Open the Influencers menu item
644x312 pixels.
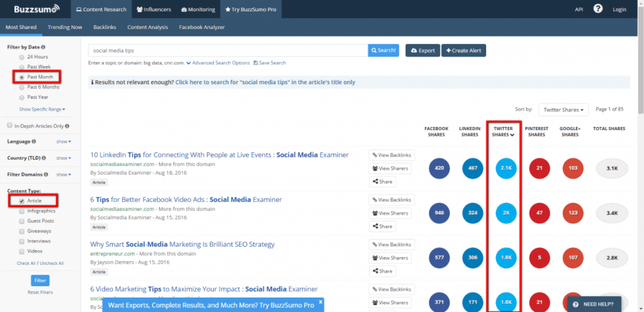pos(154,9)
